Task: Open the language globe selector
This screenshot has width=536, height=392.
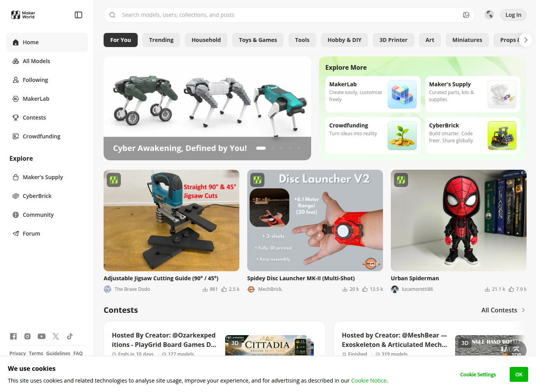Action: (x=489, y=15)
